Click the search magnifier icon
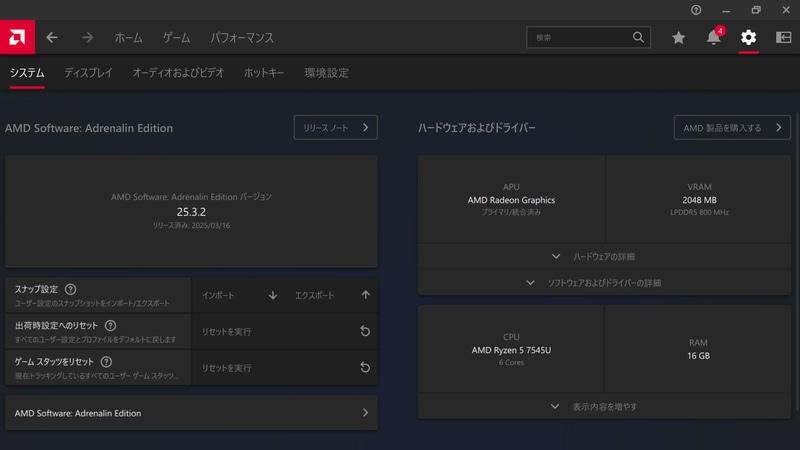Viewport: 800px width, 450px height. tap(638, 37)
